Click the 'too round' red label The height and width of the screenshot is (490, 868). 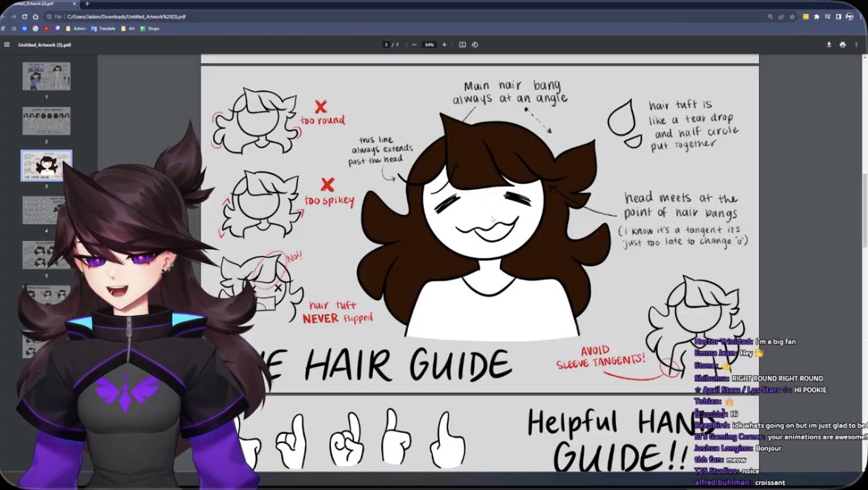click(x=323, y=120)
